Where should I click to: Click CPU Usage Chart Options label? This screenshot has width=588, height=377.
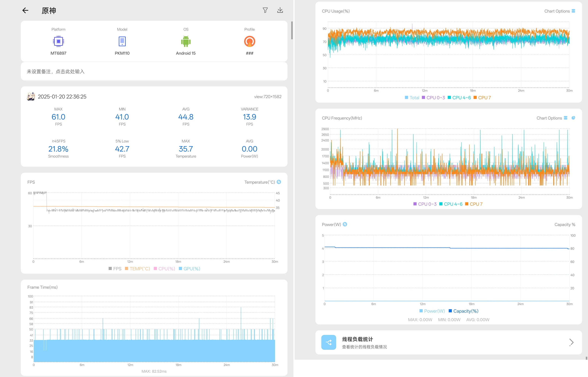[557, 11]
